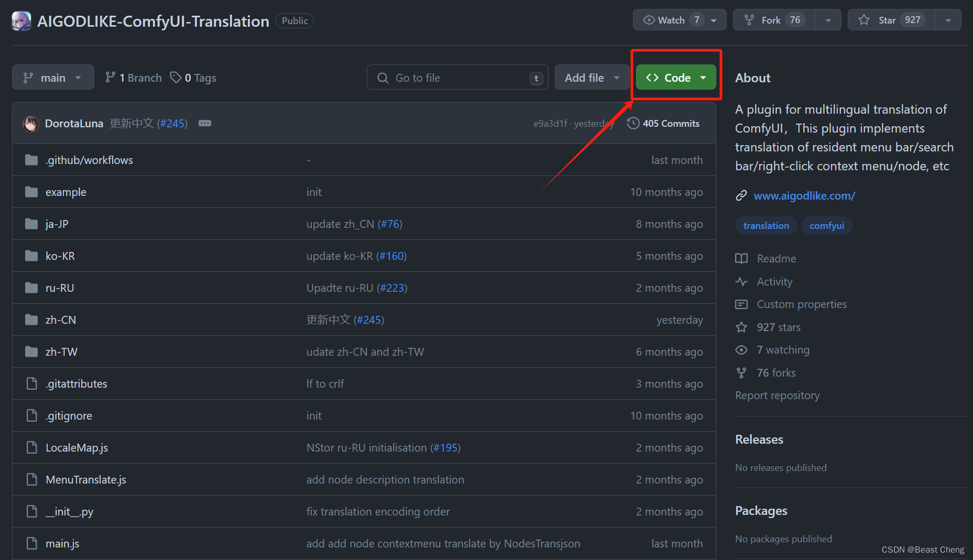View the 0 Tags link

click(x=193, y=78)
